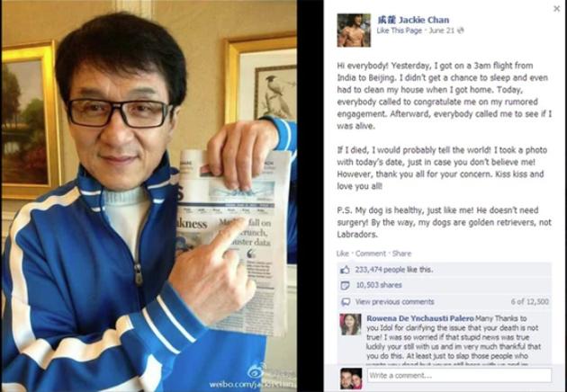Click the Comment link under post
The width and height of the screenshot is (567, 392).
click(x=370, y=254)
